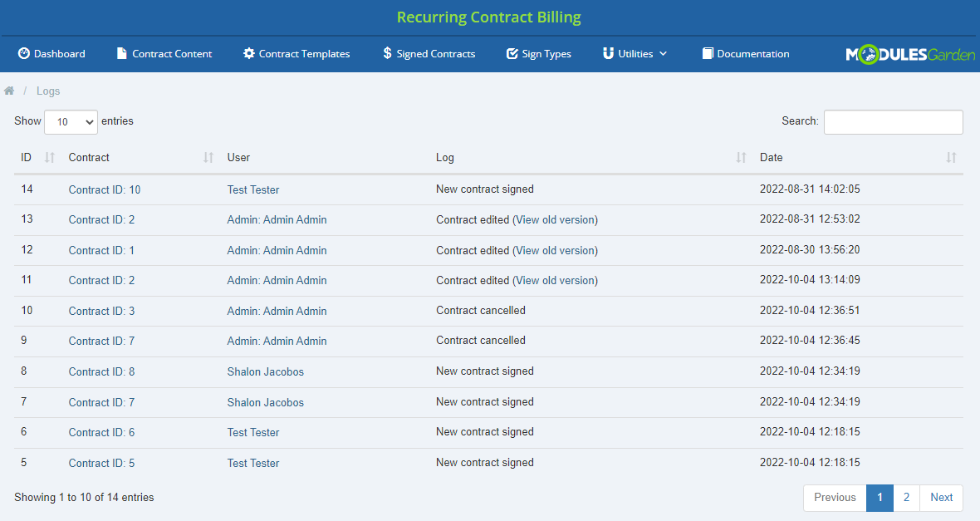Click the Recurring Contract Billing title
Image resolution: width=980 pixels, height=521 pixels.
click(488, 17)
